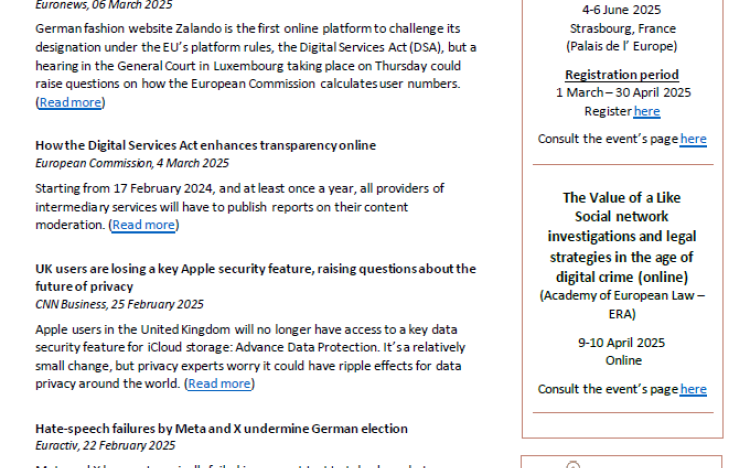Click the '(Palais de l' Europe)' venue text

[621, 46]
